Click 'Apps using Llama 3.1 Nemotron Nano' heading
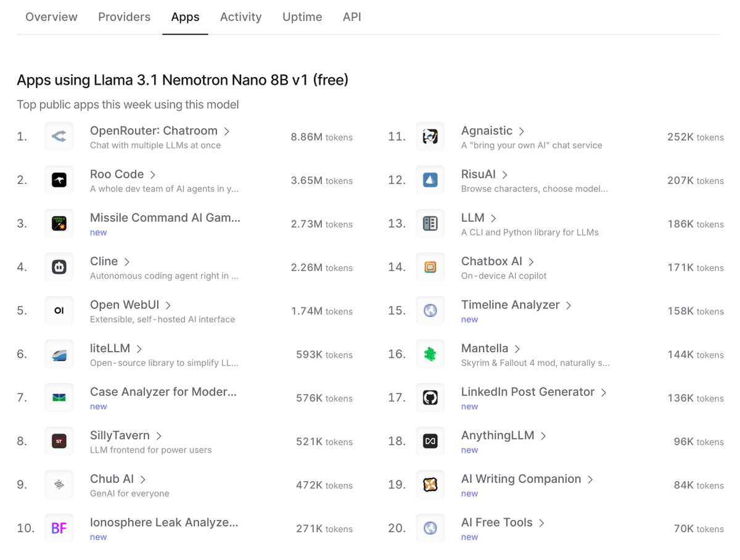The width and height of the screenshot is (740, 560). pyautogui.click(x=183, y=80)
